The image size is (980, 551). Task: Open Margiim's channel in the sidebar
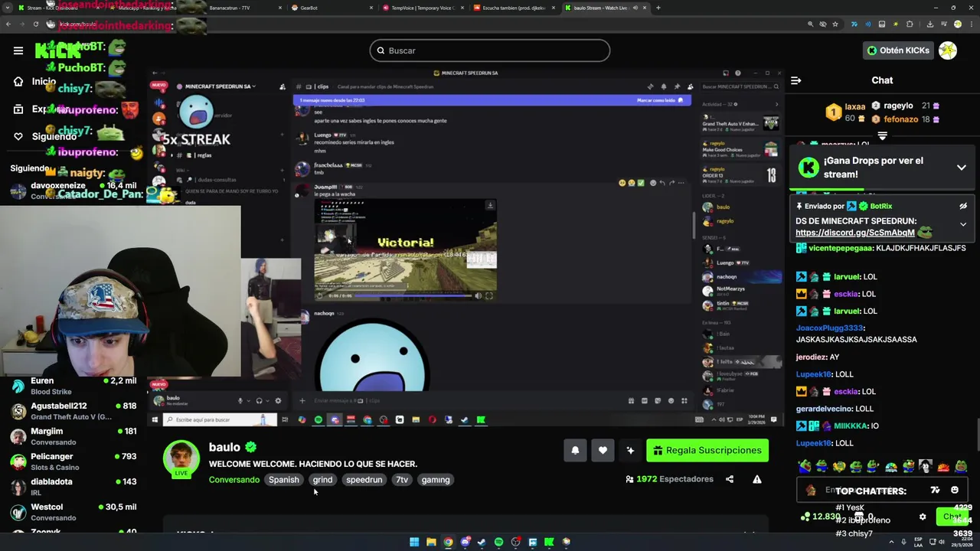tap(73, 436)
